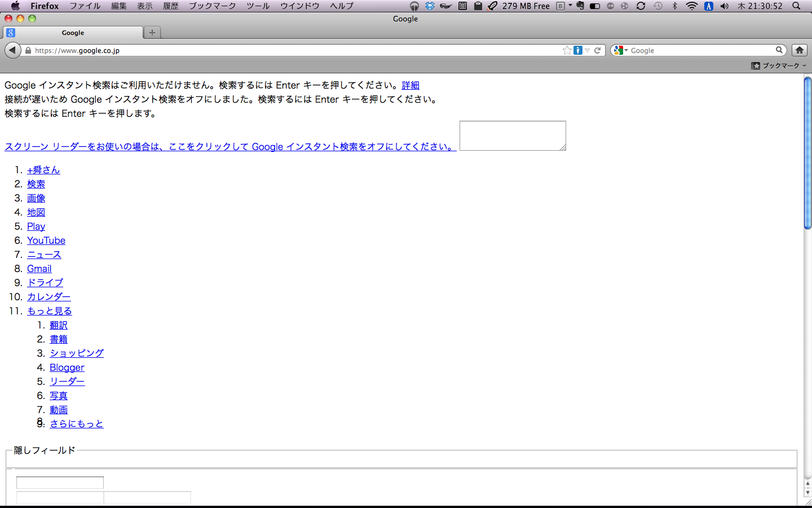812x508 pixels.
Task: Click the headphones icon in the menu bar
Action: point(414,6)
